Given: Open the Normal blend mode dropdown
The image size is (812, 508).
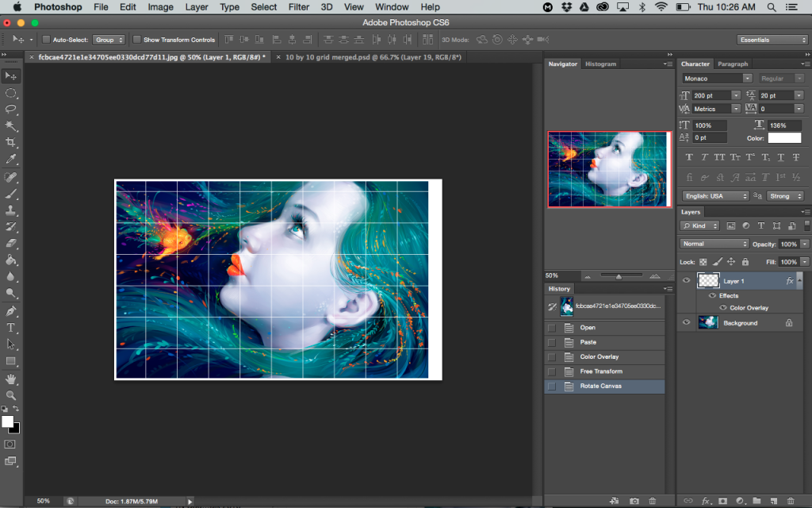Looking at the screenshot, I should tap(714, 244).
